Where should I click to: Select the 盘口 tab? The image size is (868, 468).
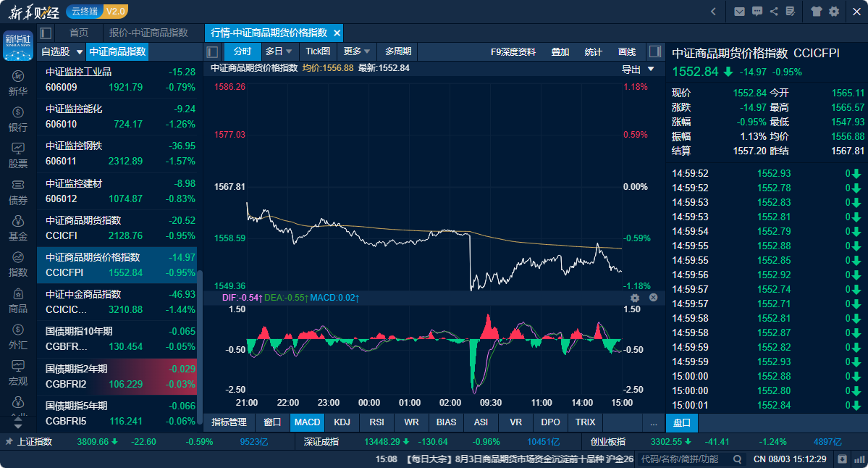click(681, 423)
